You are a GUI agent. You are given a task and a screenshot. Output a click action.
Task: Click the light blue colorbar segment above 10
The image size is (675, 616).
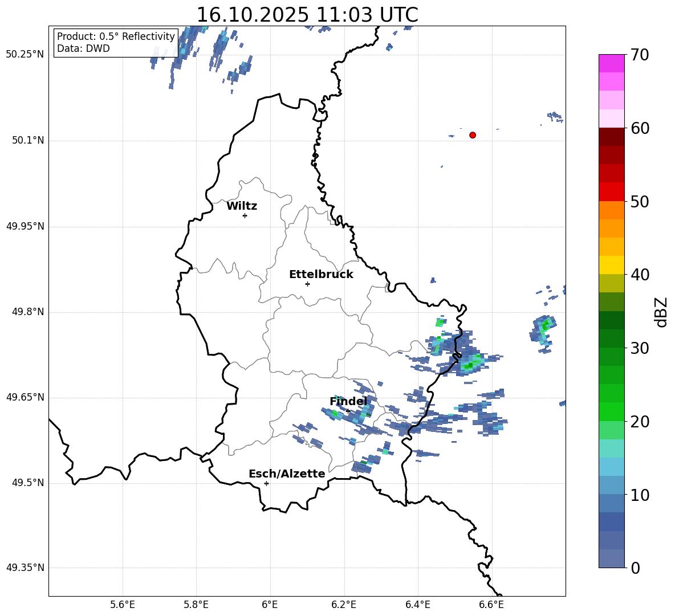(611, 486)
